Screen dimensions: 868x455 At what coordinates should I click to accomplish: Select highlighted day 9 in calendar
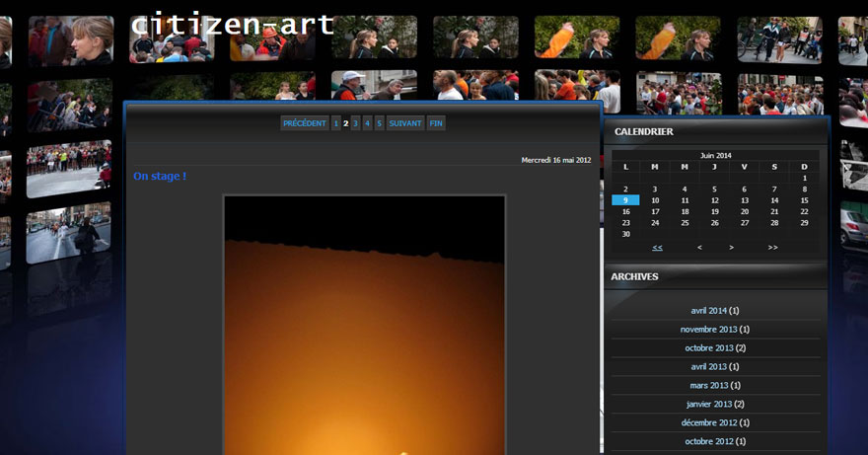tap(625, 200)
